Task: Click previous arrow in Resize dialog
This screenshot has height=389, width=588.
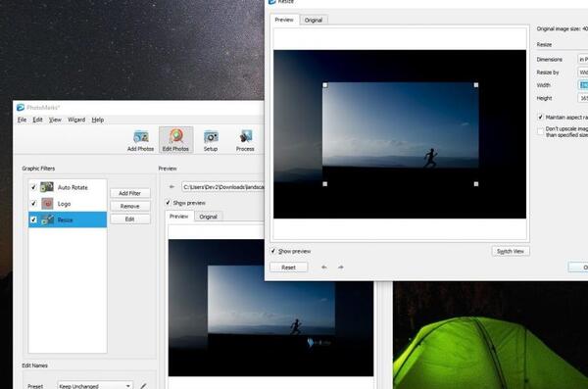Action: 324,267
